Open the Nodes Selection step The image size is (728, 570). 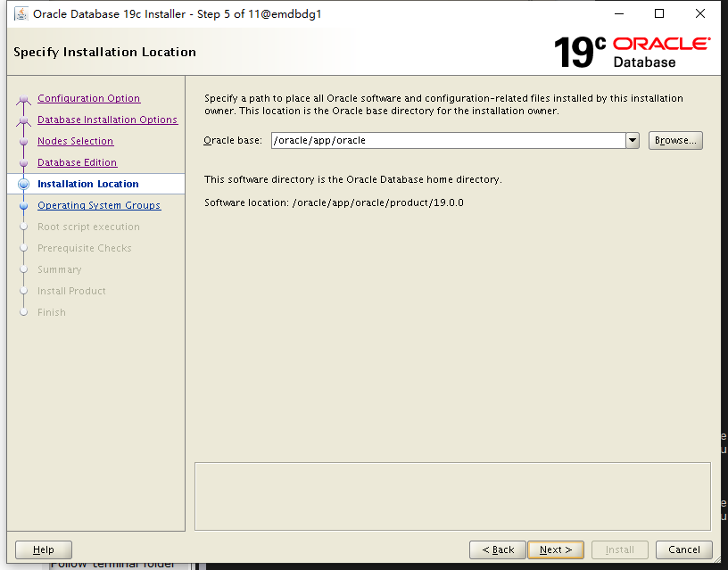tap(75, 141)
